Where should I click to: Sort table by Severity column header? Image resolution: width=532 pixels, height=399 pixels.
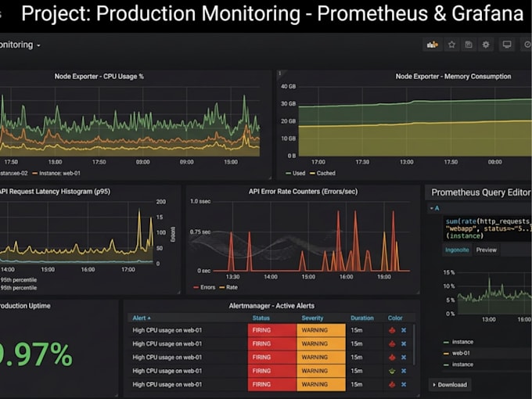pyautogui.click(x=312, y=318)
